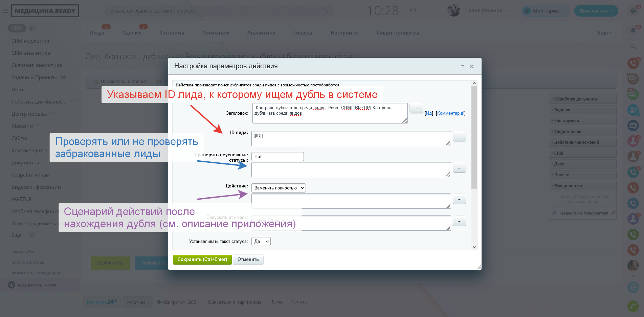The width and height of the screenshot is (644, 317).
Task: Open the Действие dropdown showing Заменить полностью
Action: 279,188
